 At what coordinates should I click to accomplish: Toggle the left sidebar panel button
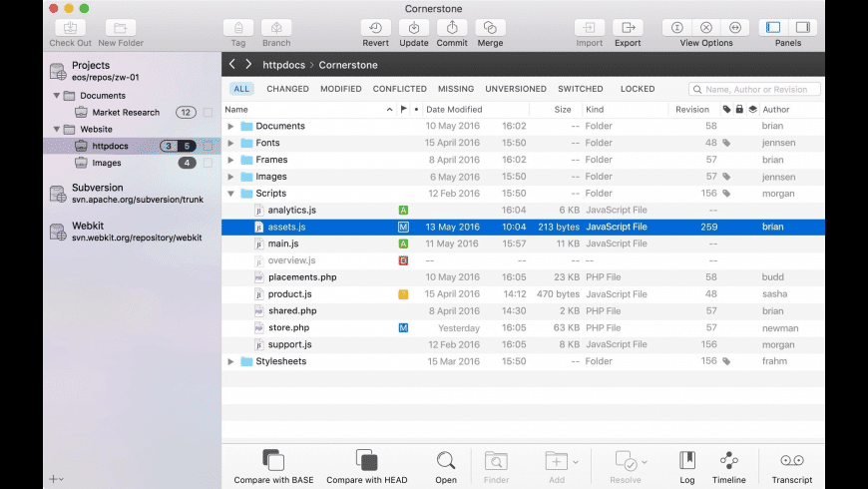tap(773, 28)
